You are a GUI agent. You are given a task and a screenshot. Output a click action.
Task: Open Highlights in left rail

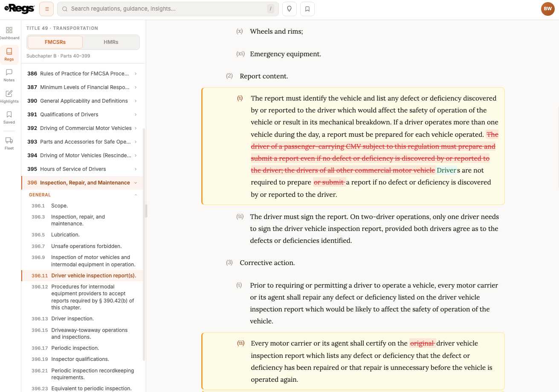[x=9, y=97]
